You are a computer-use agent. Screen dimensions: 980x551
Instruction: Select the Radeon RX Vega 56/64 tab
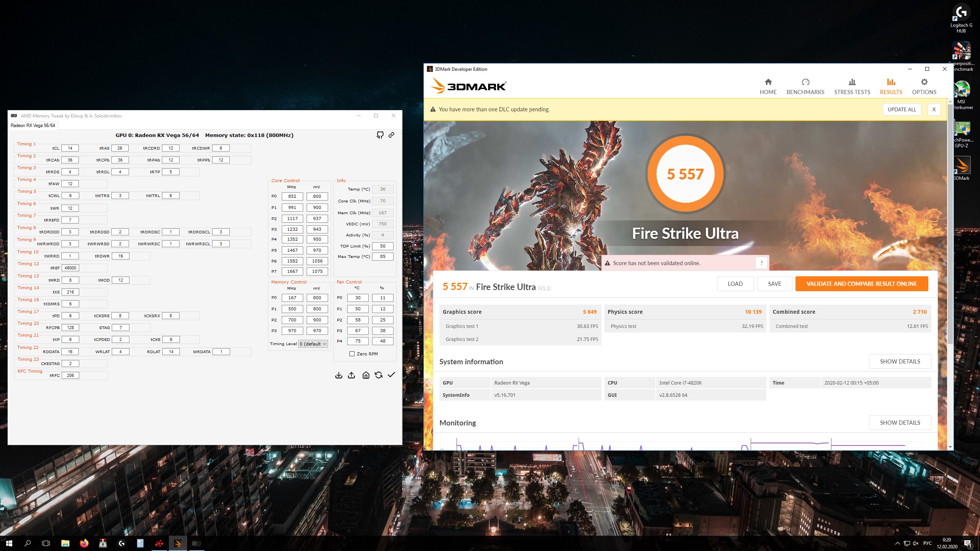click(33, 126)
